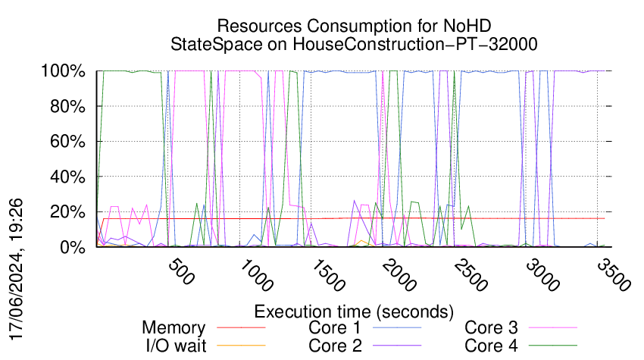Viewport: 644px width, 360px height.
Task: Click the 'Execution time (seconds)' axis title
Action: pos(354,311)
